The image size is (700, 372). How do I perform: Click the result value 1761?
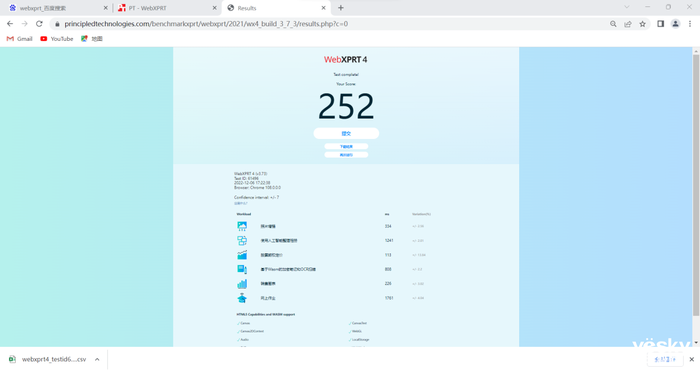(x=389, y=298)
